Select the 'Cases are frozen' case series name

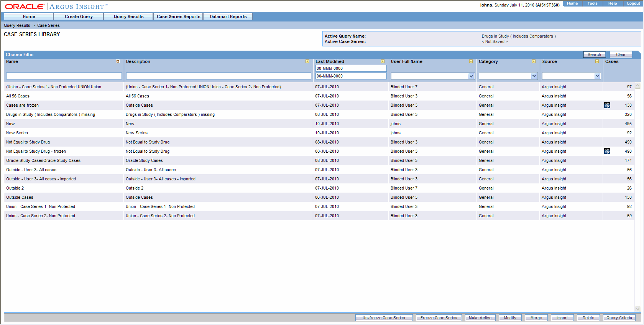coord(22,105)
